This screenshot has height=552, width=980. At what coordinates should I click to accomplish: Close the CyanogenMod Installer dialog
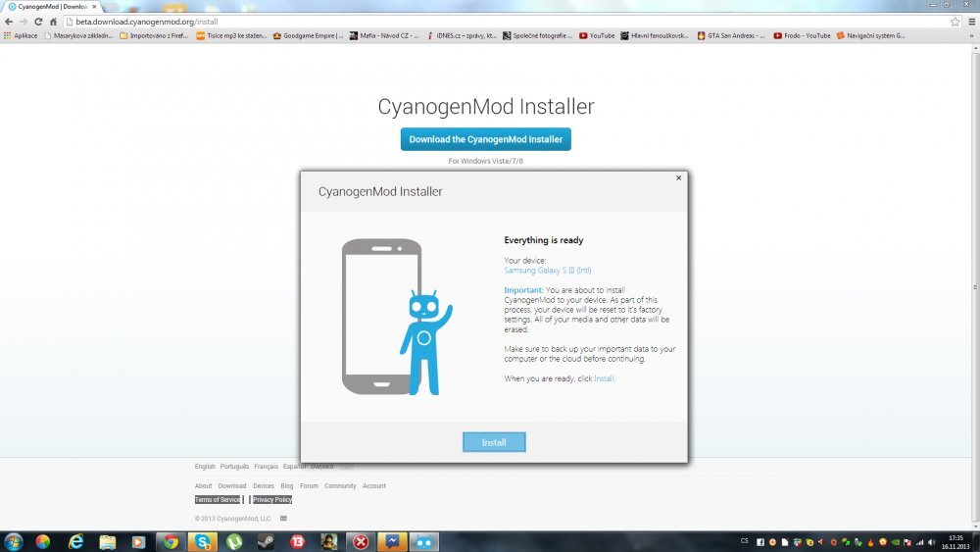(x=679, y=178)
